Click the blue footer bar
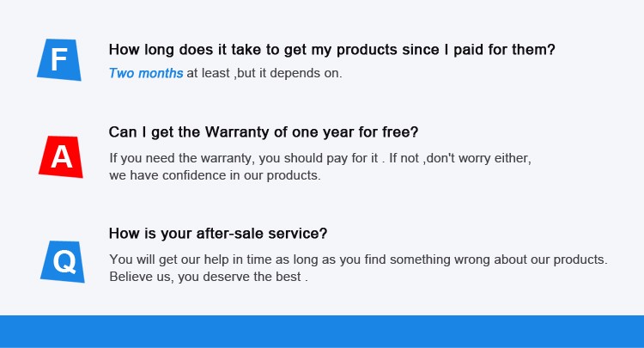The image size is (644, 348). 322,331
